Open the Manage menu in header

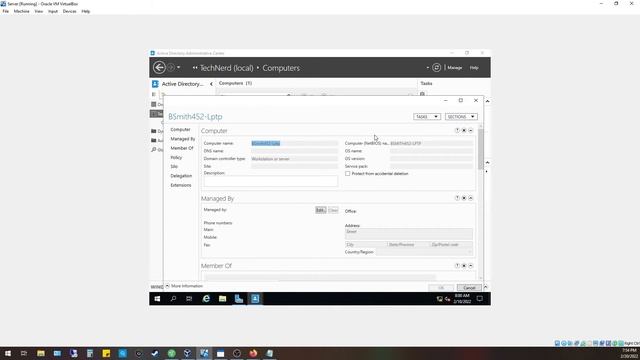454,68
